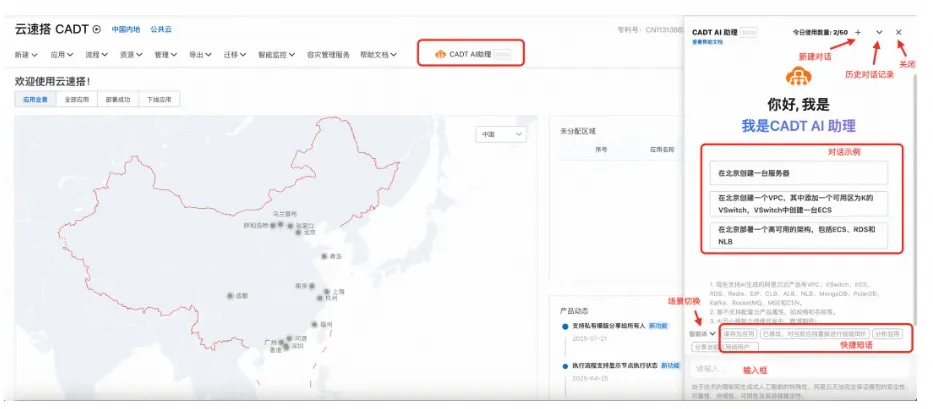Click the beta badge beside the CADT AI 助理 panel title
The image size is (933, 409).
(x=749, y=32)
